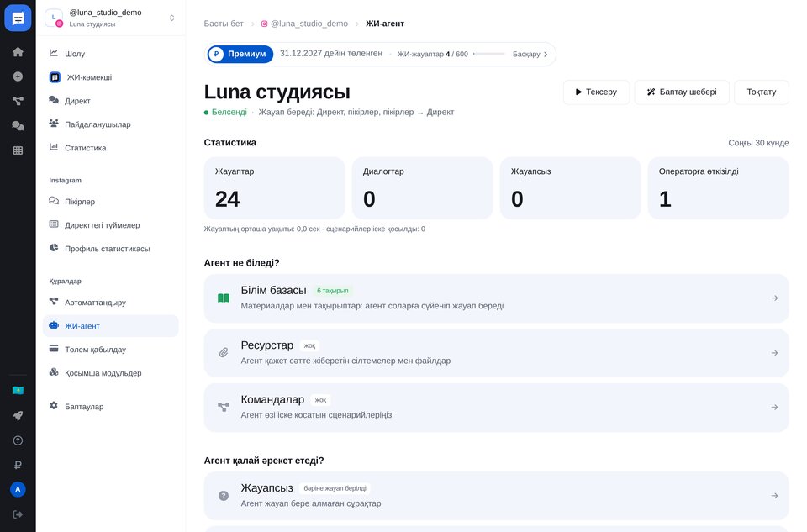Click the Instagram icon in breadcrumb
Image resolution: width=807 pixels, height=532 pixels.
[x=265, y=24]
